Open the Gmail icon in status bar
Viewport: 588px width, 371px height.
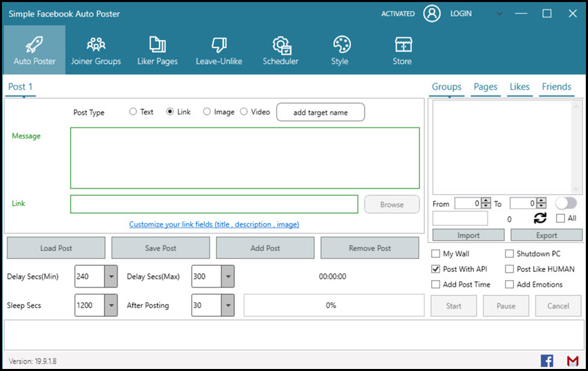[x=572, y=361]
